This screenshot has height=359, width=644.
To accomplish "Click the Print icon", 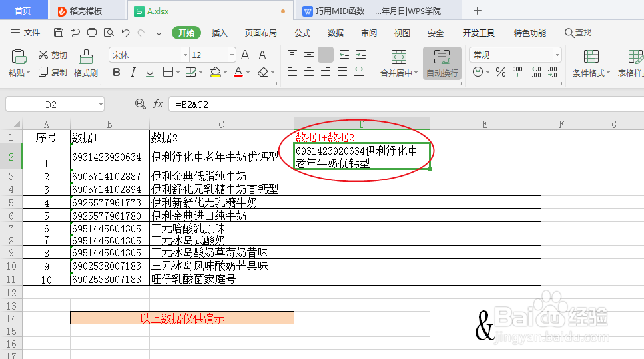I will 92,33.
